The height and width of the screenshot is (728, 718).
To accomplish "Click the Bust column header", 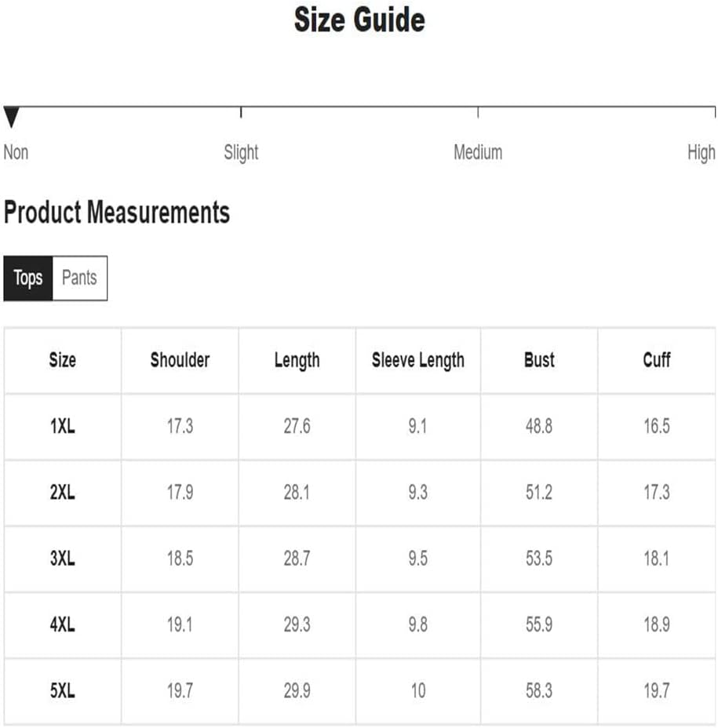I will coord(539,360).
